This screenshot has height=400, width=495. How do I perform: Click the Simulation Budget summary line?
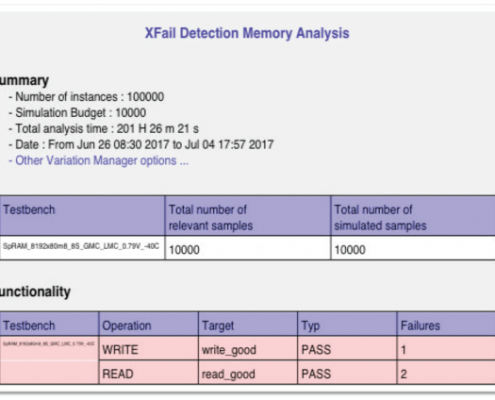[77, 113]
